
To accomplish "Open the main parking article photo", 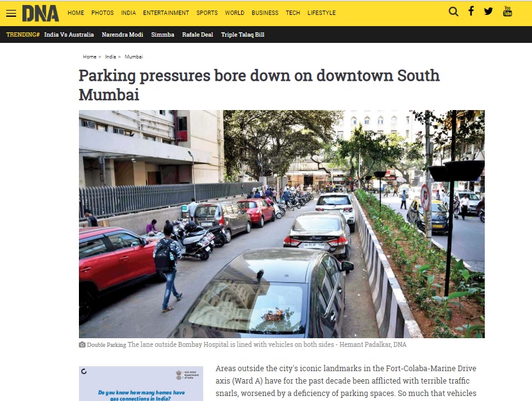I will click(x=282, y=224).
